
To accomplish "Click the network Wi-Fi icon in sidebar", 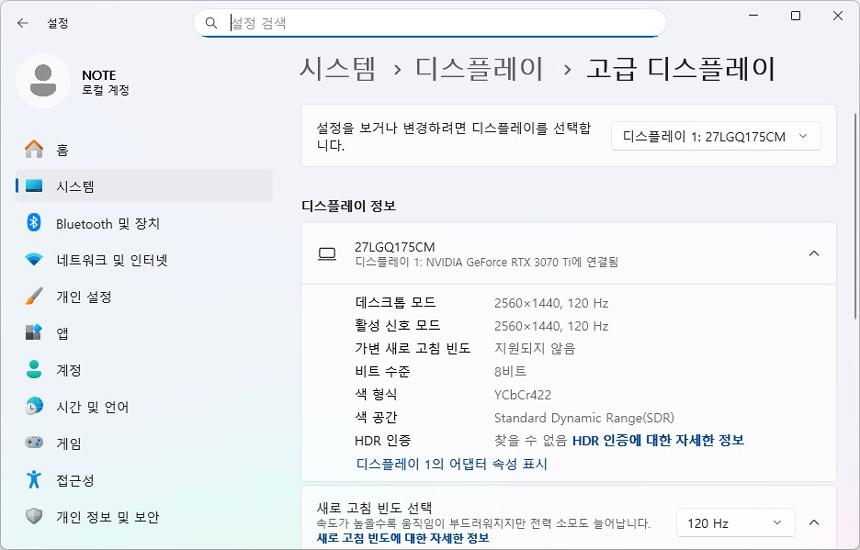I will (x=34, y=260).
